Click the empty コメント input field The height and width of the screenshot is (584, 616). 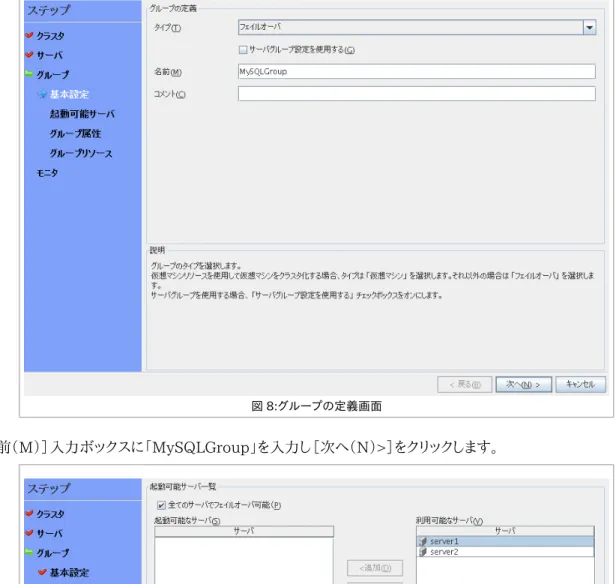[417, 94]
